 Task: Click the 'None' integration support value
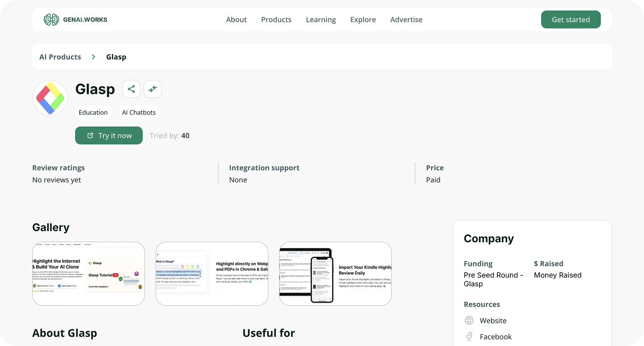coord(238,180)
